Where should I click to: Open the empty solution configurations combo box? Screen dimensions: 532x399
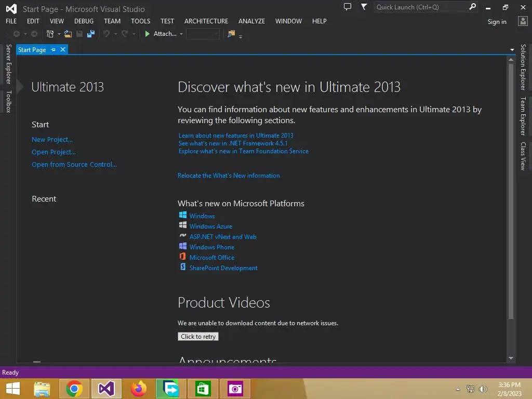point(203,34)
